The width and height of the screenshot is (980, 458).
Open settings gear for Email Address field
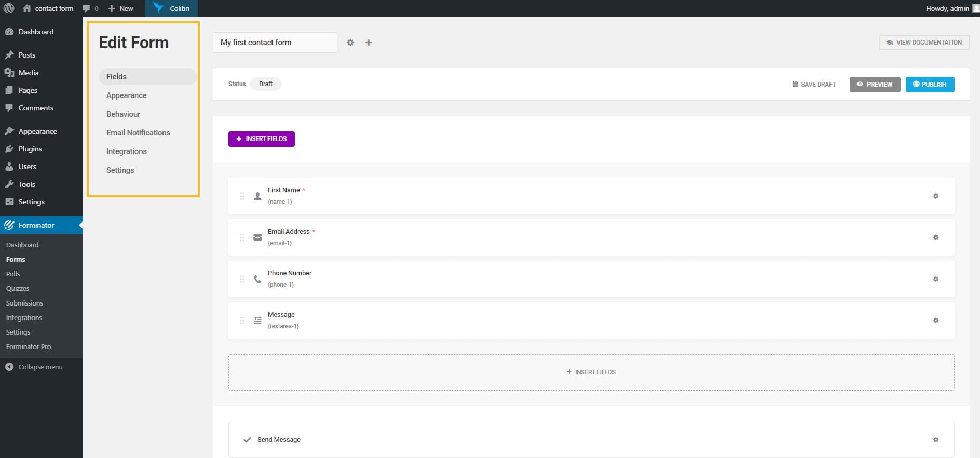[936, 238]
